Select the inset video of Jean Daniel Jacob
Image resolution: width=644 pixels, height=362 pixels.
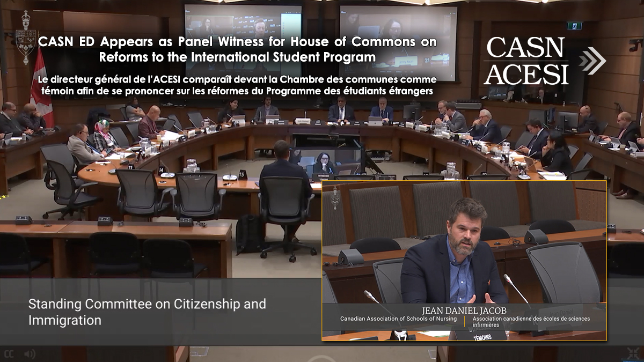464,261
